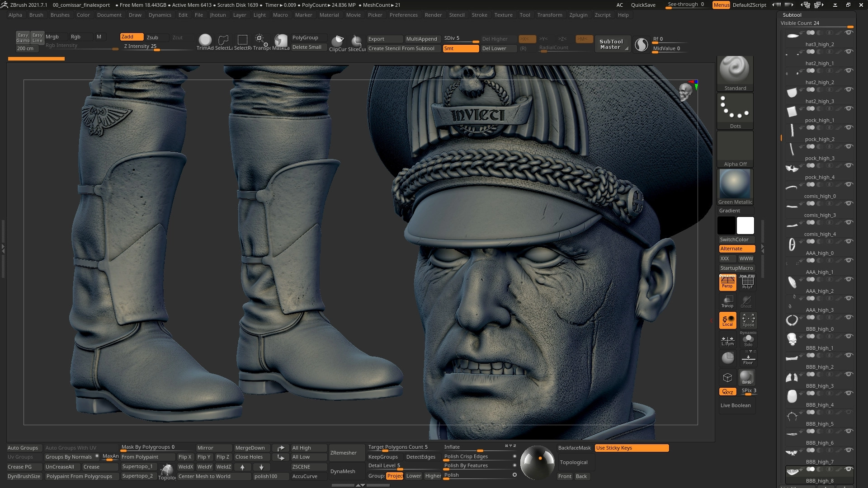Viewport: 868px width, 488px height.
Task: Open the Preferences menu
Action: point(403,15)
